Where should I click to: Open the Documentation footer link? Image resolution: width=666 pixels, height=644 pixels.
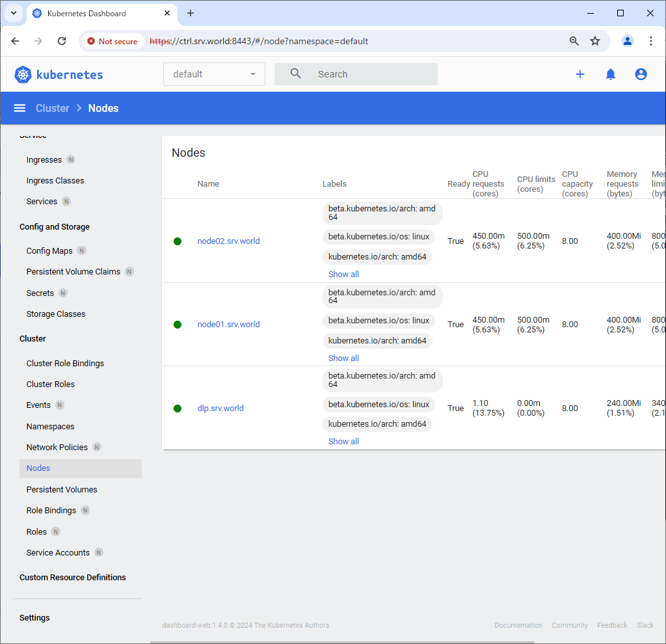[518, 625]
